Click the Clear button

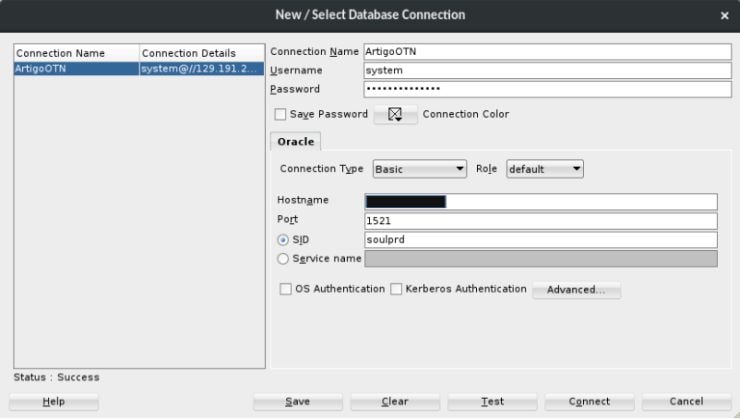click(x=395, y=402)
